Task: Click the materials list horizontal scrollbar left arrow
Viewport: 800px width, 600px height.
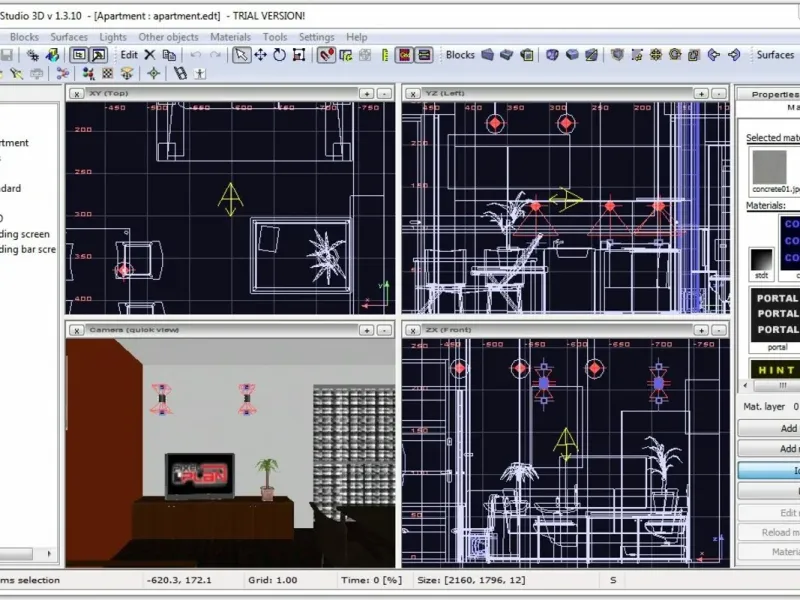Action: pyautogui.click(x=745, y=385)
